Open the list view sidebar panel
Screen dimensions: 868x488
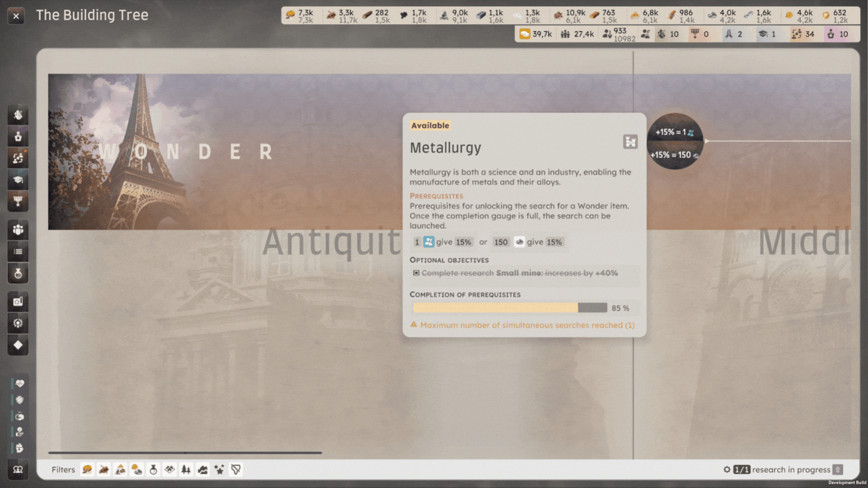click(x=18, y=251)
